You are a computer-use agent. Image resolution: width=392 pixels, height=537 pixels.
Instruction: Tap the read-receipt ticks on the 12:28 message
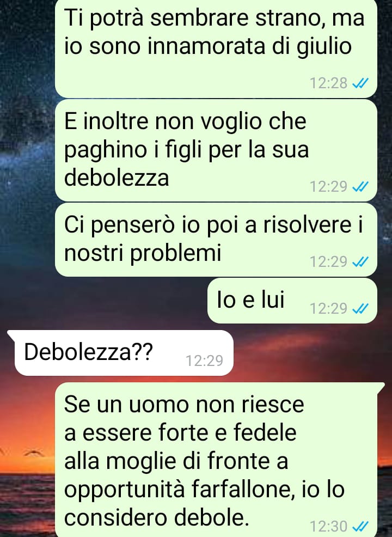click(360, 83)
